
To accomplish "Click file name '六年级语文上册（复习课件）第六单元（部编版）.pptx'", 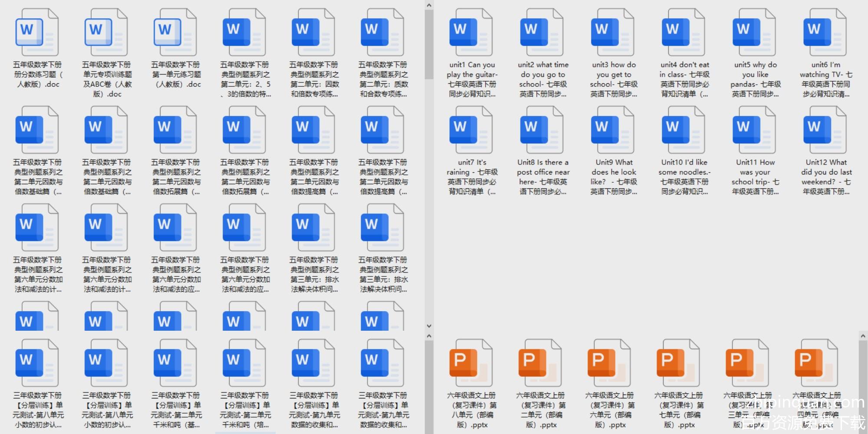I will pyautogui.click(x=610, y=410).
